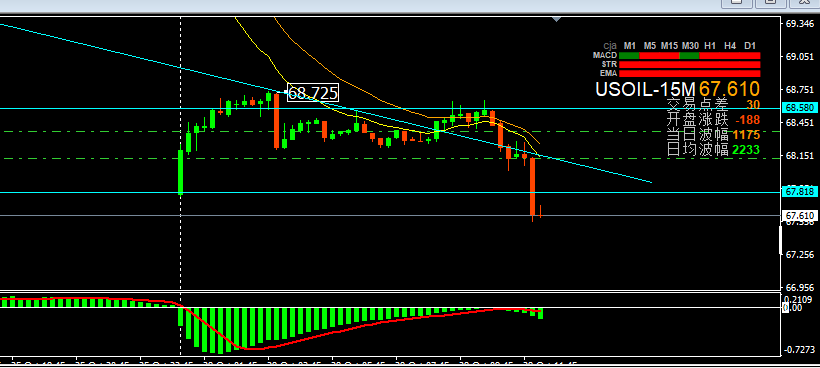The width and height of the screenshot is (820, 368).
Task: Click the restore window button at top right
Action: coord(770,3)
